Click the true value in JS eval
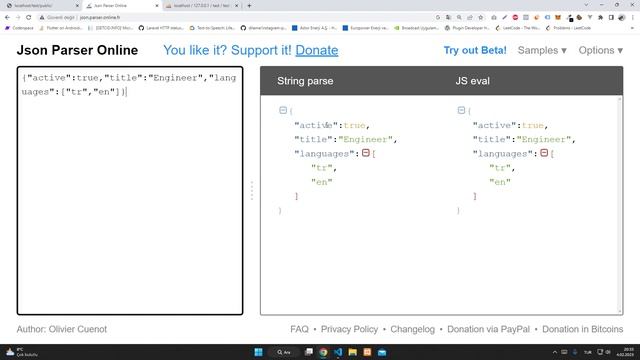 533,125
